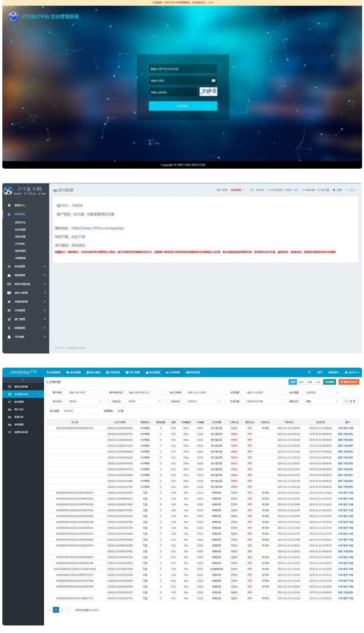
Task: Open the 交易明细 top navigation tab
Action: [173, 372]
